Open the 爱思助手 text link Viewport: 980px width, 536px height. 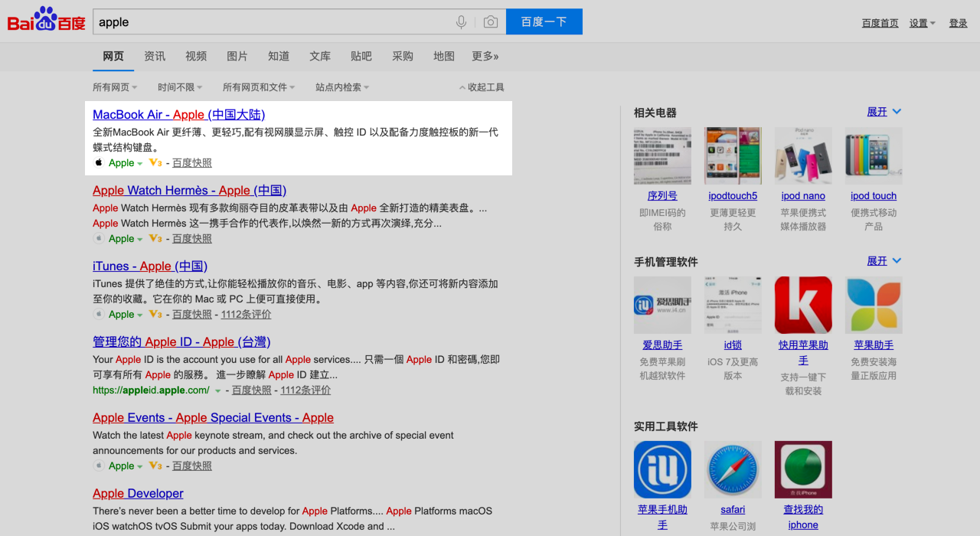pyautogui.click(x=662, y=345)
